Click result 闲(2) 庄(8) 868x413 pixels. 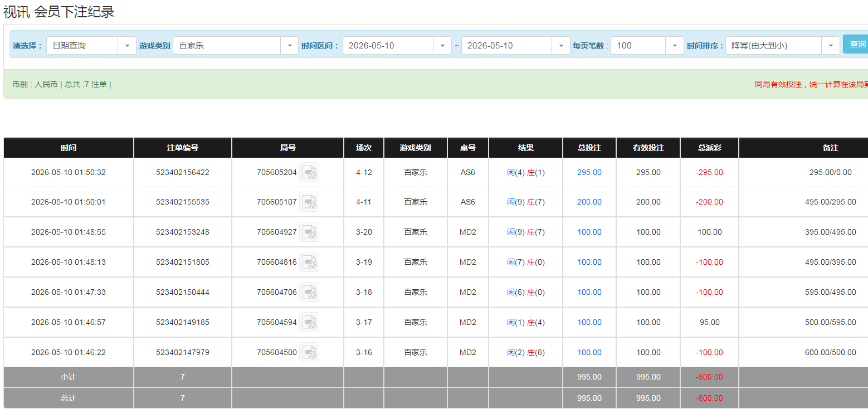click(526, 353)
